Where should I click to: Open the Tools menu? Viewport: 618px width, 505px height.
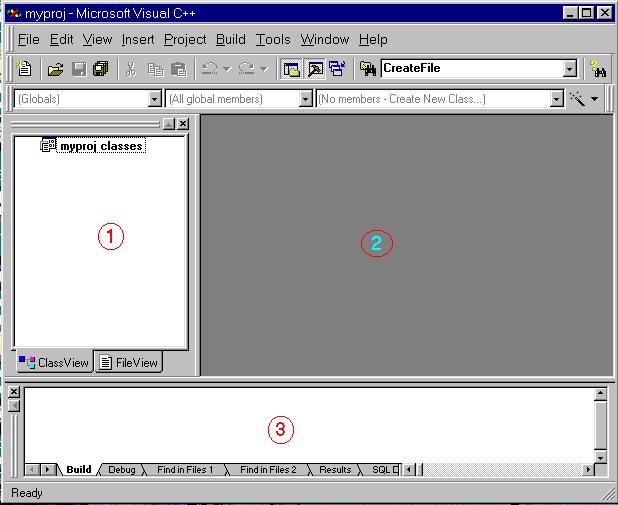tap(273, 39)
